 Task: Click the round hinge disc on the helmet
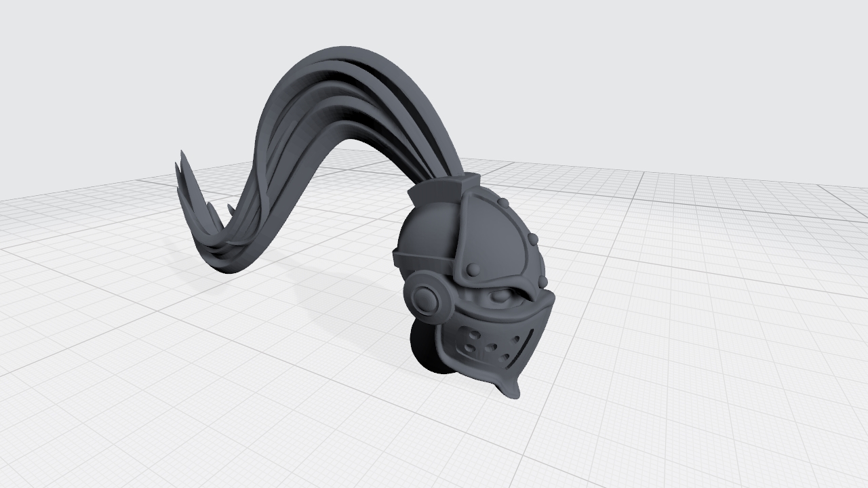tap(426, 298)
